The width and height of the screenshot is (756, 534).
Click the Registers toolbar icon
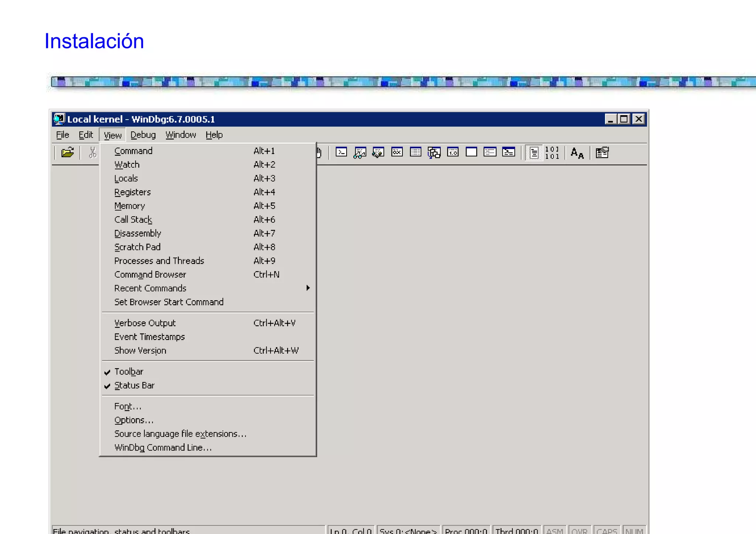point(397,152)
